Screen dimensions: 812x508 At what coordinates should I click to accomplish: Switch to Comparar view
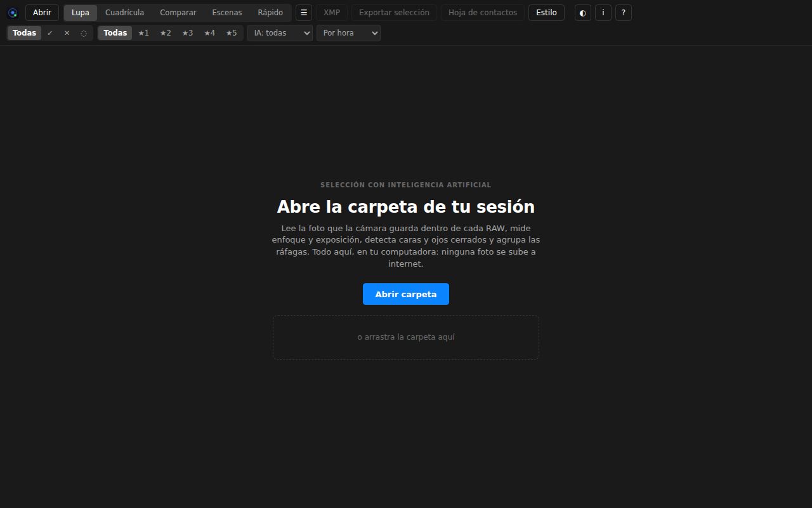[x=178, y=13]
